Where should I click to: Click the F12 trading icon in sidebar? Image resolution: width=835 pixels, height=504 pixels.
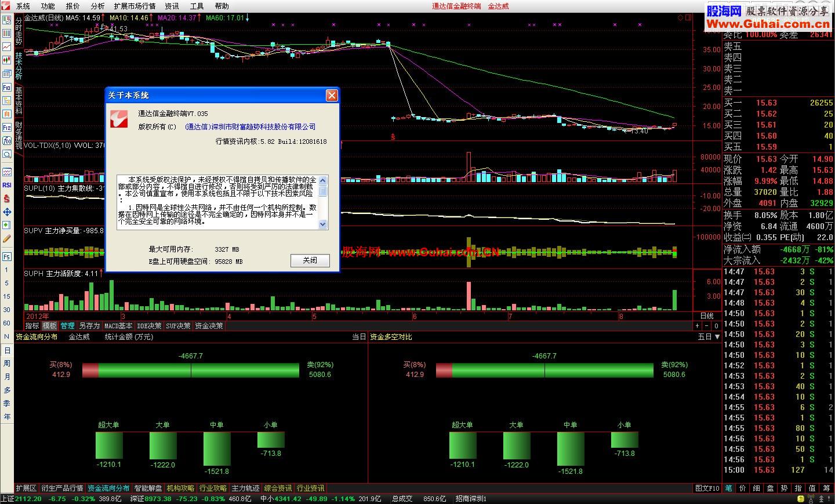coord(7,127)
